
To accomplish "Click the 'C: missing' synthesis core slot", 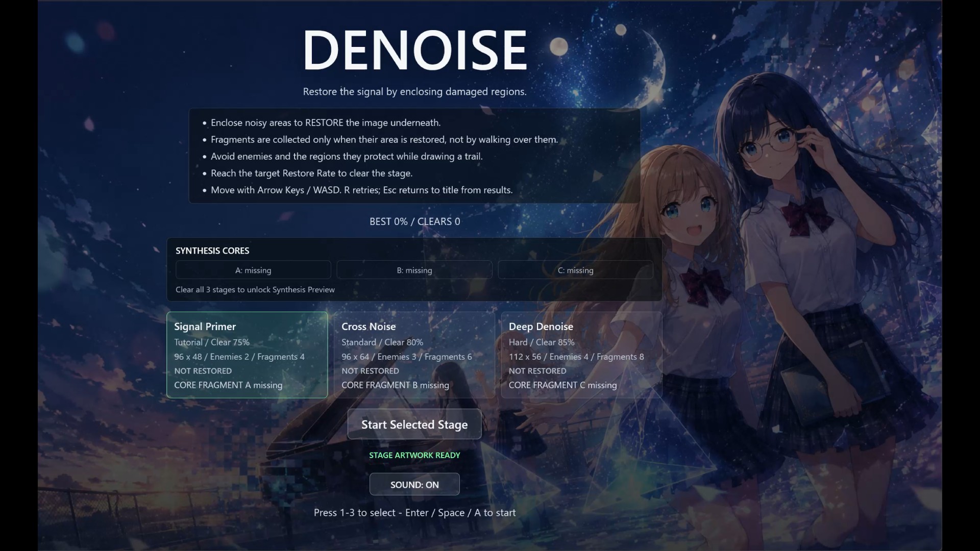I will (x=576, y=270).
